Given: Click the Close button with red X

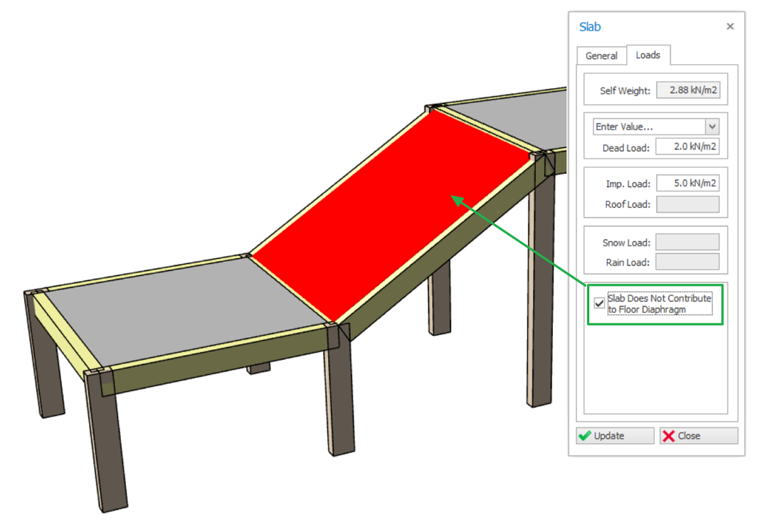Looking at the screenshot, I should pyautogui.click(x=698, y=436).
